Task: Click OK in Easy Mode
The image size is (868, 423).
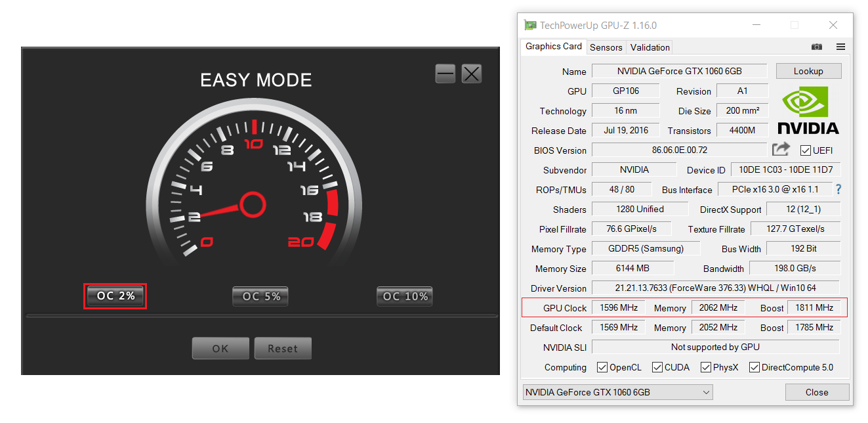Action: [x=220, y=349]
